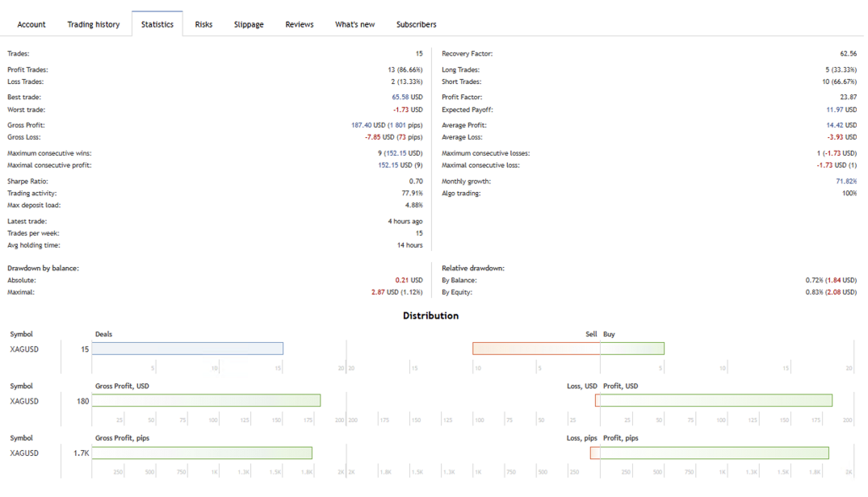Go to the Risks tab

pyautogui.click(x=203, y=24)
